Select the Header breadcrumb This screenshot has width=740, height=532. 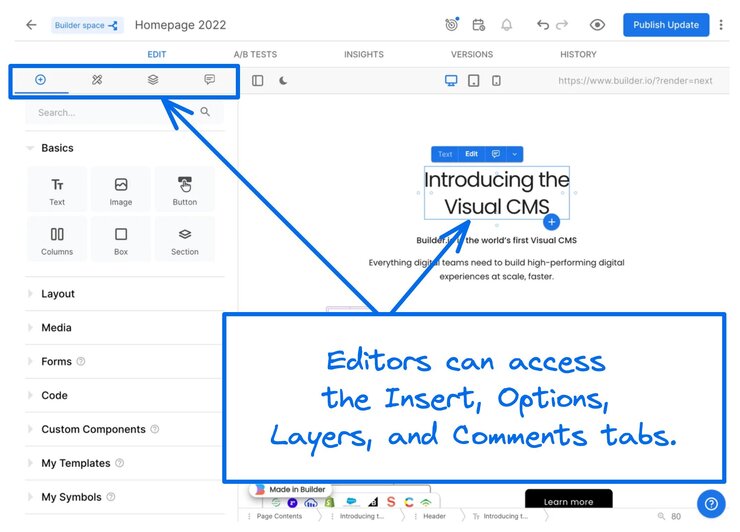(434, 516)
